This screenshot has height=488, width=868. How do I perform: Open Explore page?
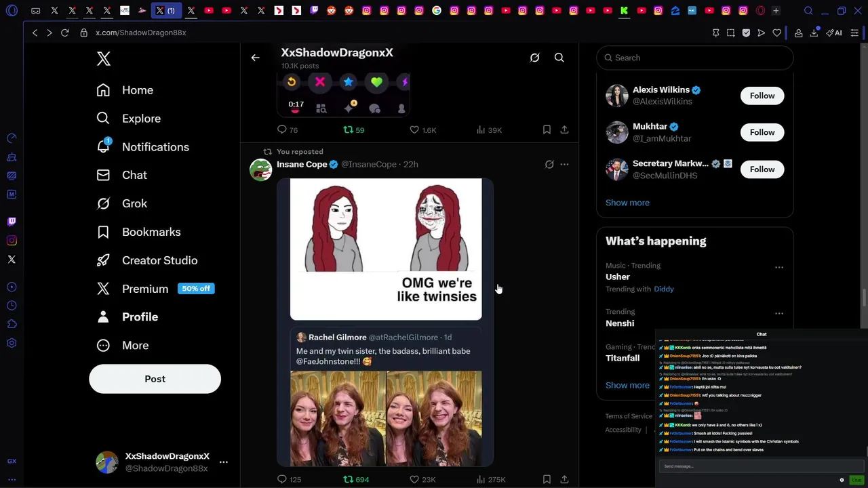[129, 119]
